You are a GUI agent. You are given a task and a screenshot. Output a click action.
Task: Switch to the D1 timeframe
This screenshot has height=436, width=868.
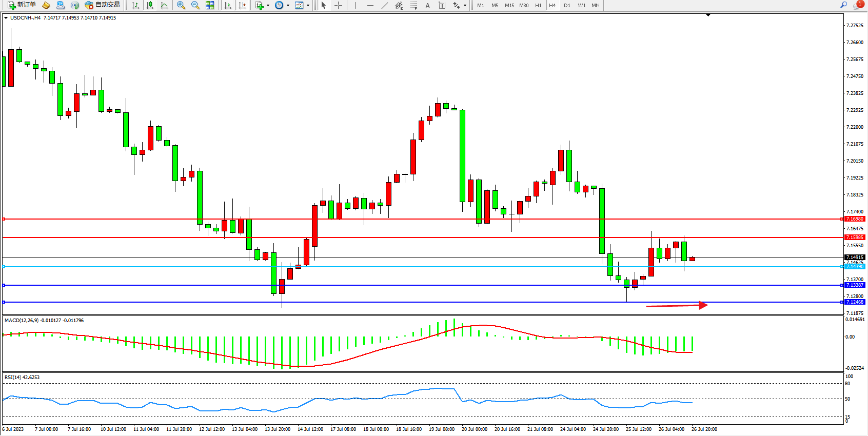(567, 5)
